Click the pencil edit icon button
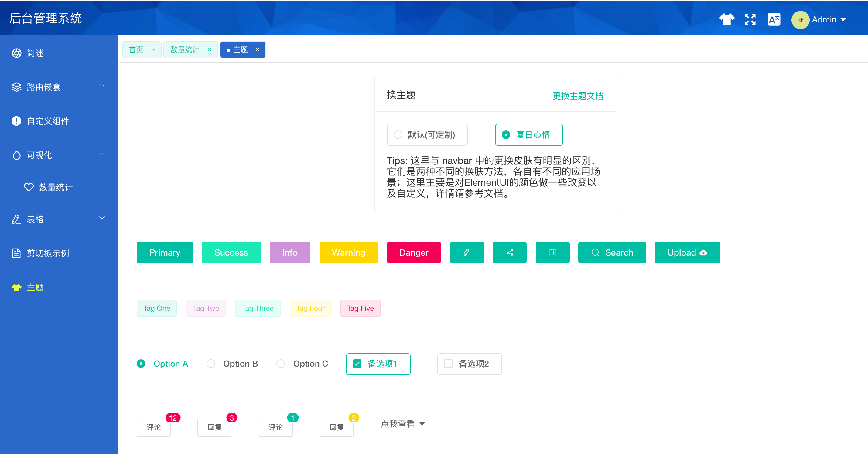The width and height of the screenshot is (868, 454). 467,252
